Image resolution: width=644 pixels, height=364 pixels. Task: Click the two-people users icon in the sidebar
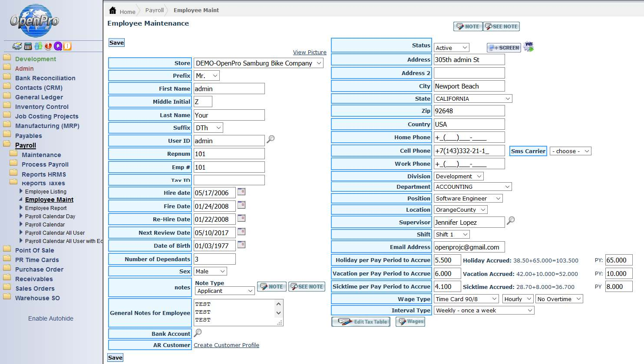click(x=38, y=46)
